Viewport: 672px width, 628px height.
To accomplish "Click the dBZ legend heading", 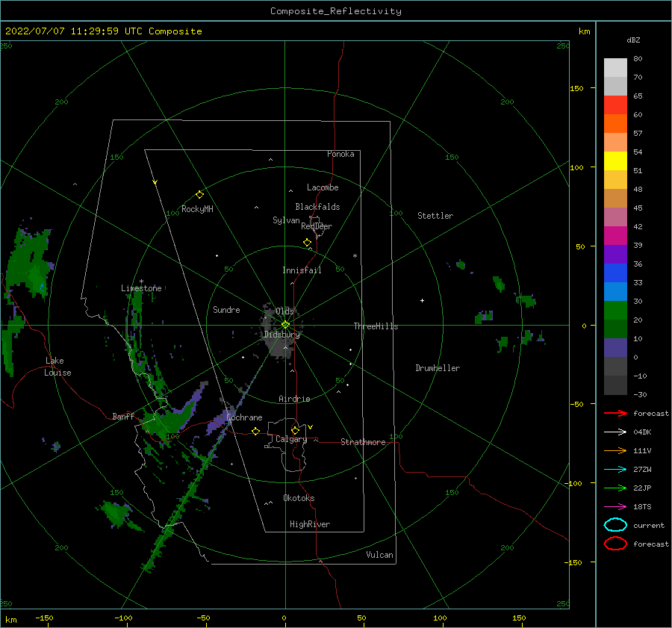I will (x=633, y=40).
